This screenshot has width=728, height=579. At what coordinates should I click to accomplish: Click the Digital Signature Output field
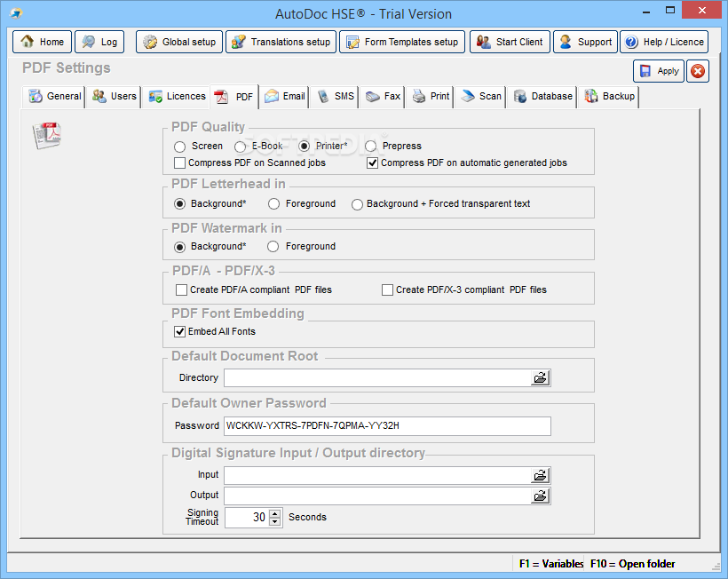[x=377, y=496]
